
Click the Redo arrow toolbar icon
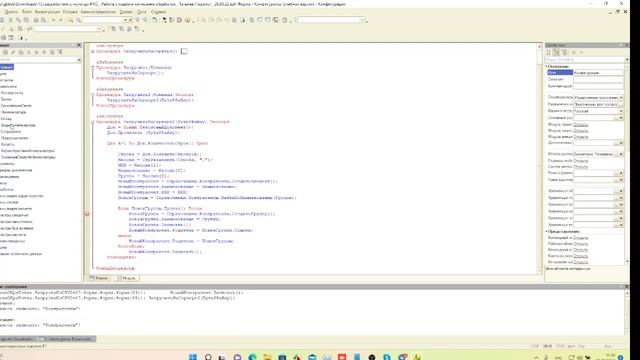pos(60,20)
